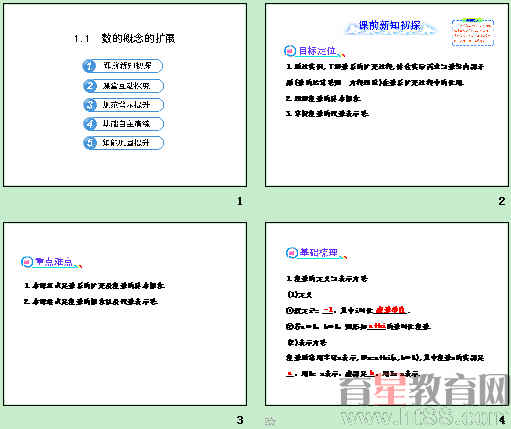Click the blue number 3 badge on slide one
This screenshot has height=429, width=511.
(x=90, y=105)
